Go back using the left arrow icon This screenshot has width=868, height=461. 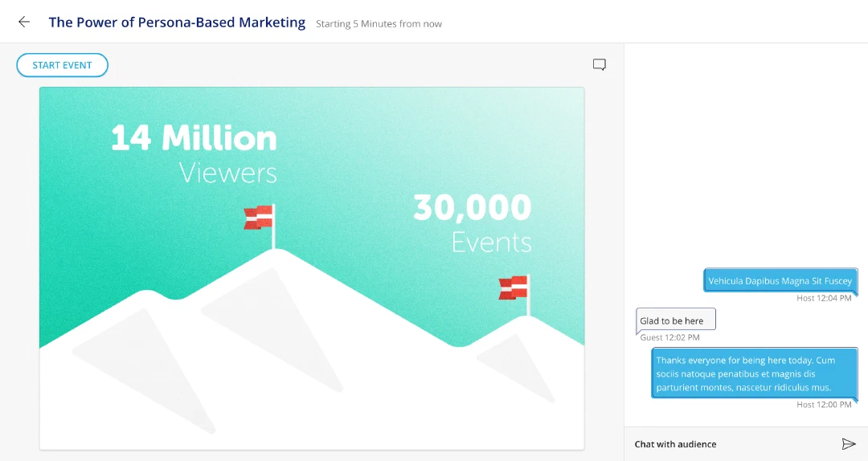[24, 22]
